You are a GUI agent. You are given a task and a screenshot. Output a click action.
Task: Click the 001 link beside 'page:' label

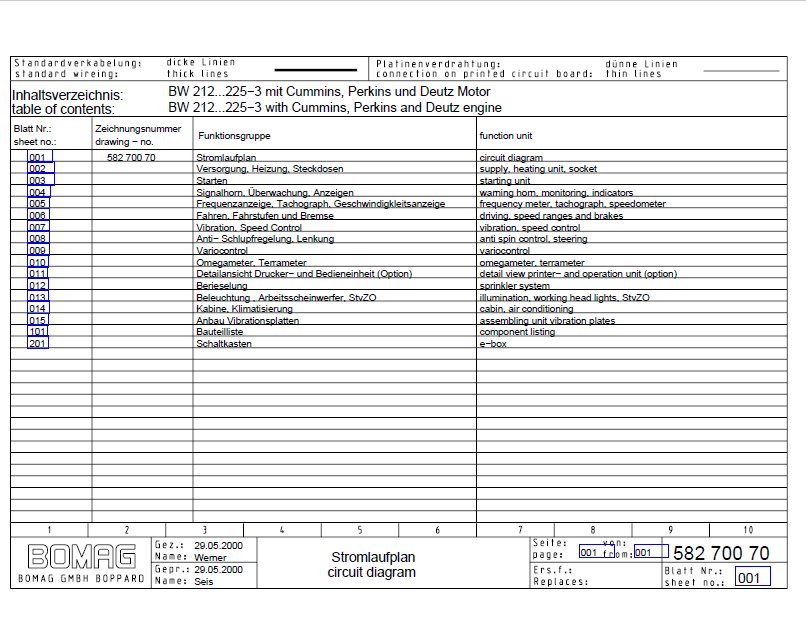596,552
